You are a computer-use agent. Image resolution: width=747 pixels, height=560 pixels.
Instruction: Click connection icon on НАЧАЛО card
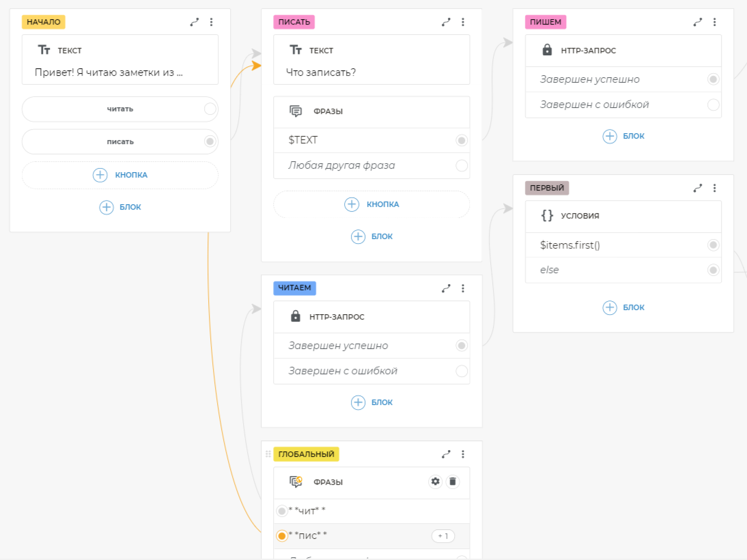(x=195, y=22)
